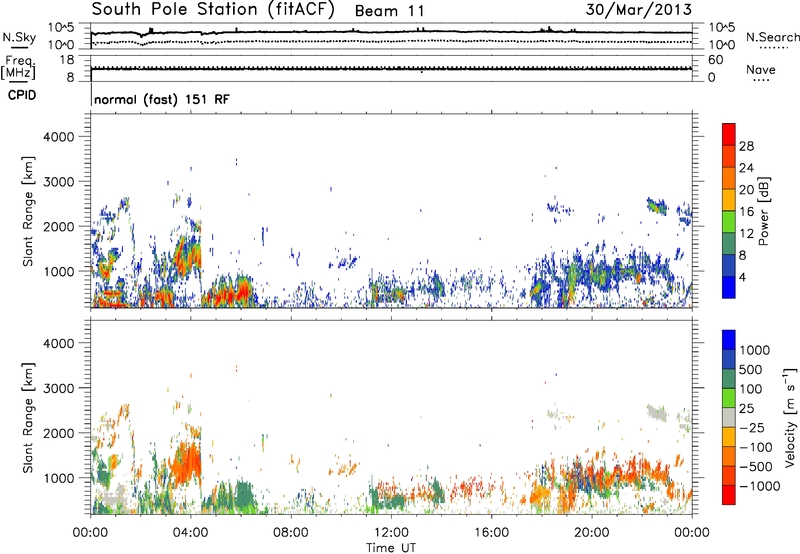Click Slant Range label of velocity panel
Viewport: 800px width, 554px height.
(x=27, y=417)
